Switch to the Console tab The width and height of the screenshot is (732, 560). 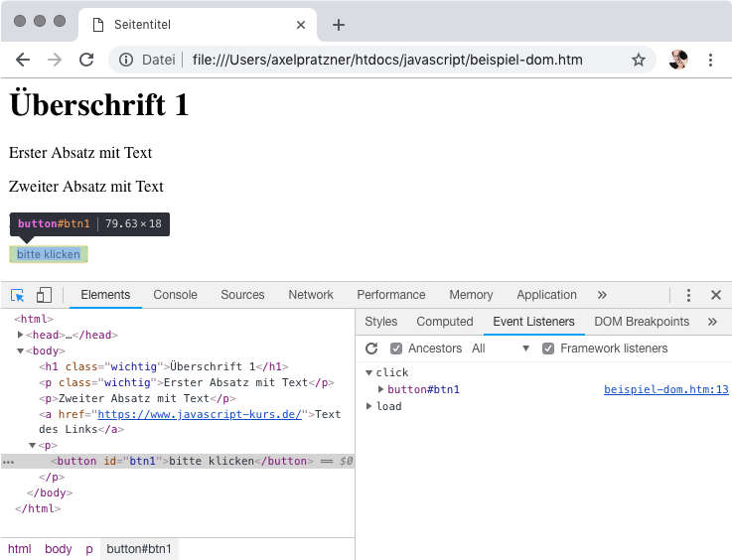pos(175,295)
